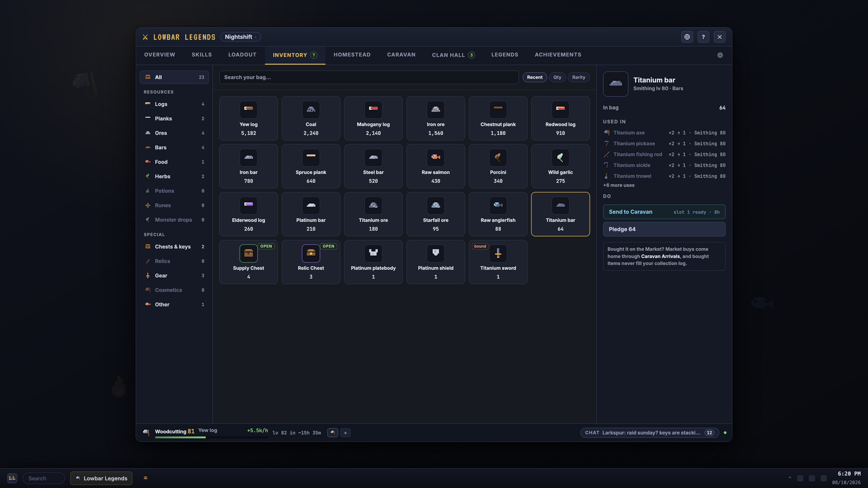
Task: Expand the chat preview bar
Action: point(649,433)
